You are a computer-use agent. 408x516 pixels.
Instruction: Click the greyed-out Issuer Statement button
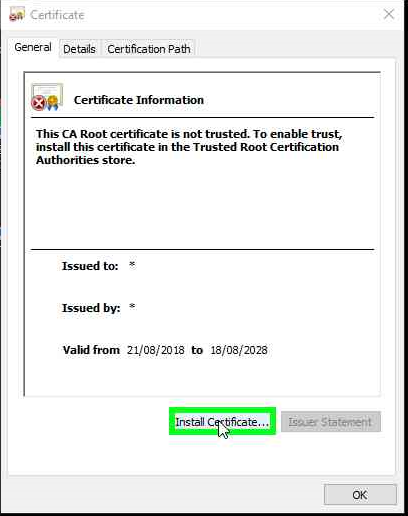(x=331, y=422)
